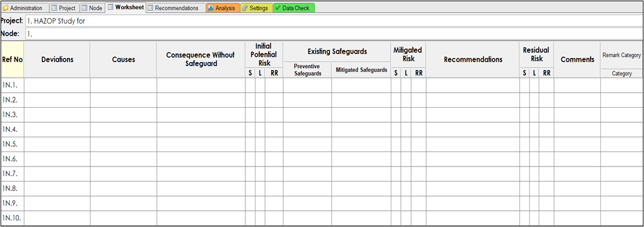Select row 1N.9. reference cell
This screenshot has width=644, height=227.
[13, 204]
